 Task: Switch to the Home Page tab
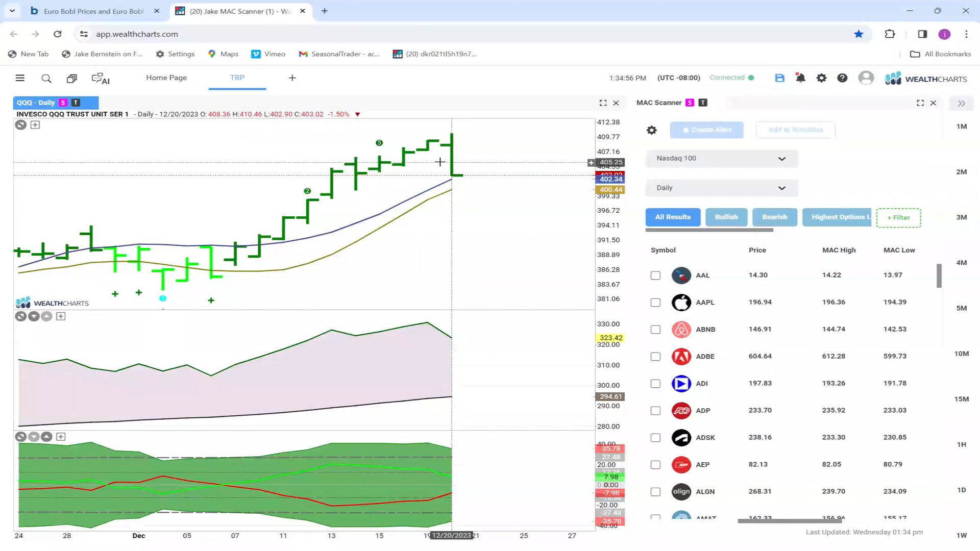tap(166, 78)
